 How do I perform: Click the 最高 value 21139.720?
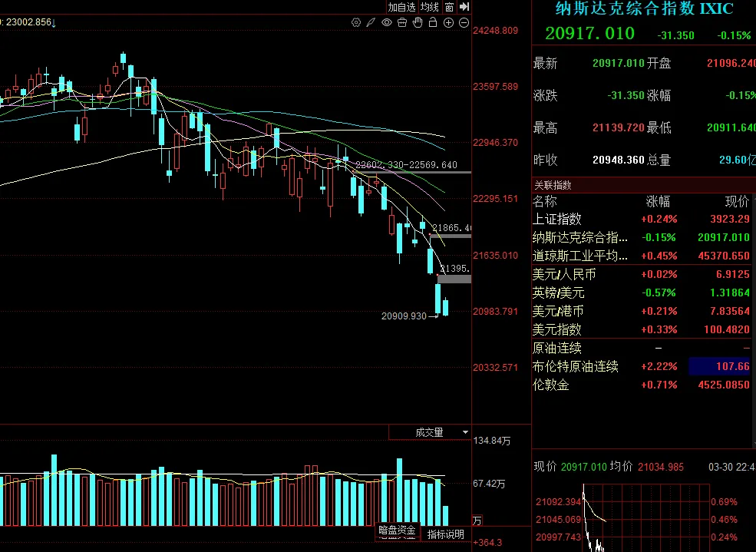(x=619, y=127)
